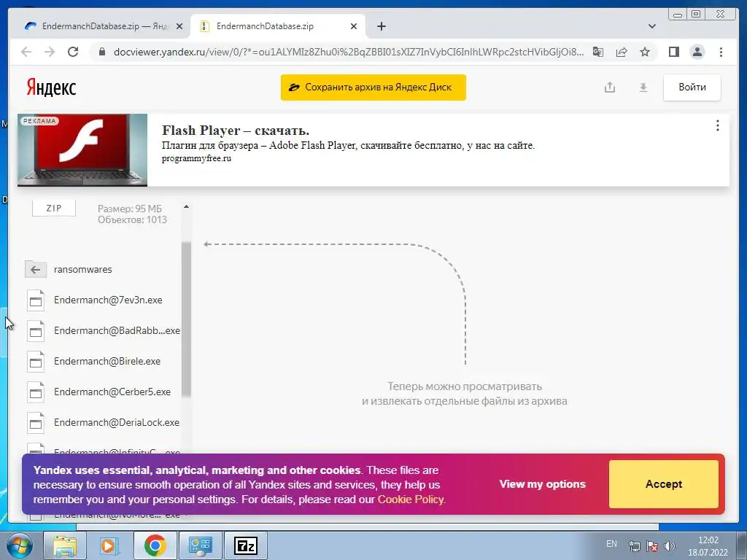Open Windows Media Player from taskbar
747x560 pixels.
point(109,545)
